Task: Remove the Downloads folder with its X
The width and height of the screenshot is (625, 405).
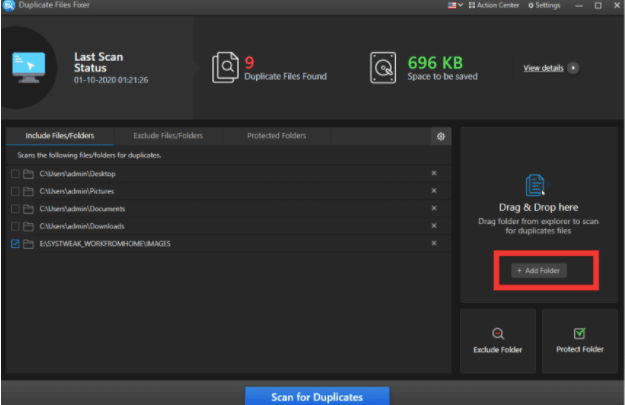Action: (434, 226)
